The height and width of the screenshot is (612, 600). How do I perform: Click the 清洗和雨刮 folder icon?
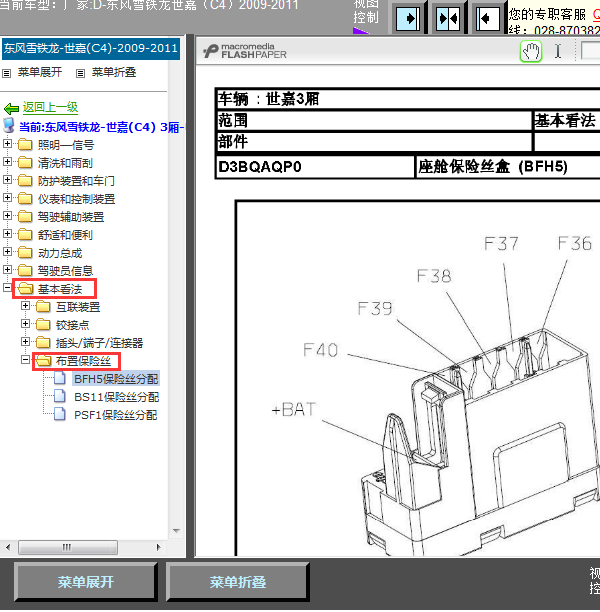25,163
